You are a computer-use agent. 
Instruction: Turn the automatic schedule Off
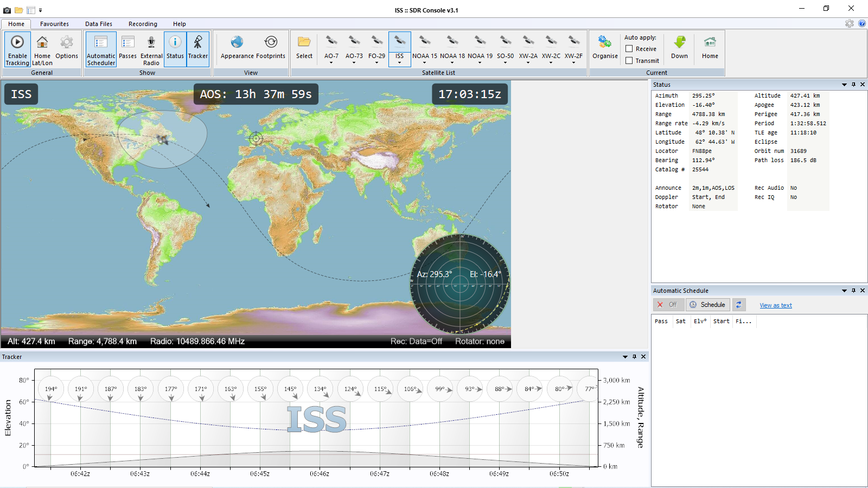pos(668,305)
